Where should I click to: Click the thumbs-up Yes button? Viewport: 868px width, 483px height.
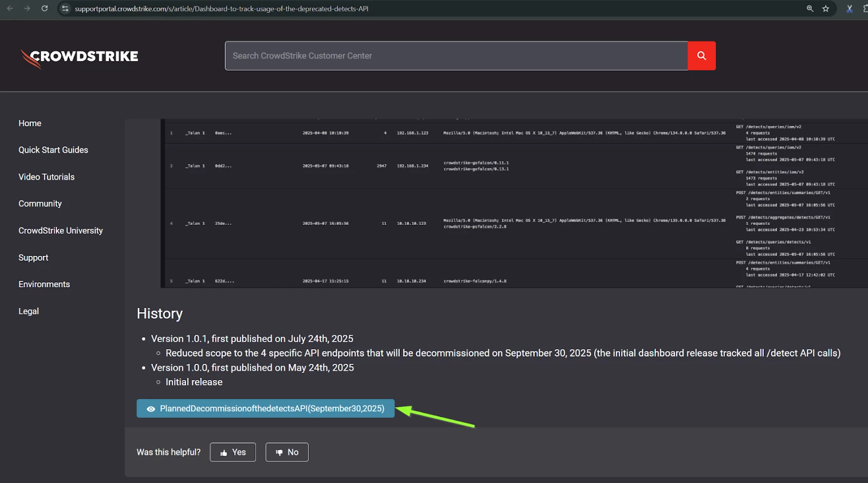point(233,452)
